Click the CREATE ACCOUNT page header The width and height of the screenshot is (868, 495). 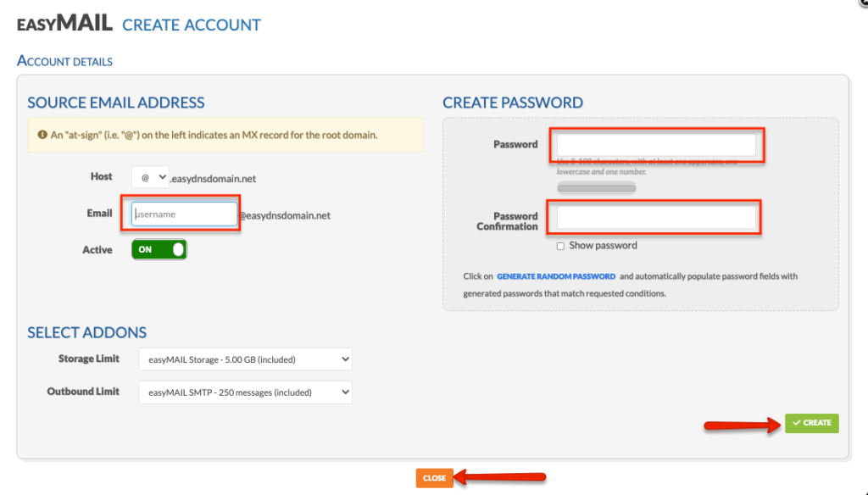(x=191, y=25)
